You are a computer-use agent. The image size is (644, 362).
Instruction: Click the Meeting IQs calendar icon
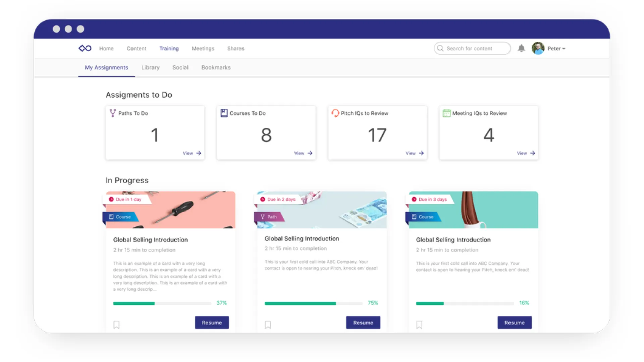tap(446, 113)
